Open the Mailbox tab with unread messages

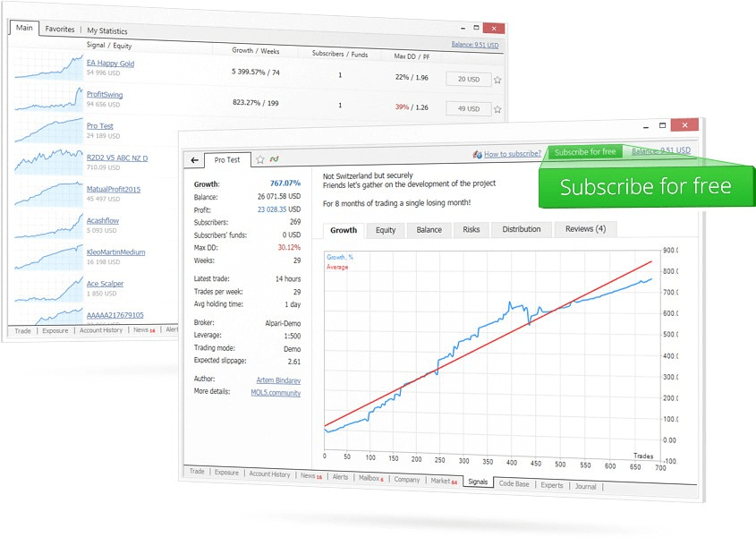[368, 479]
